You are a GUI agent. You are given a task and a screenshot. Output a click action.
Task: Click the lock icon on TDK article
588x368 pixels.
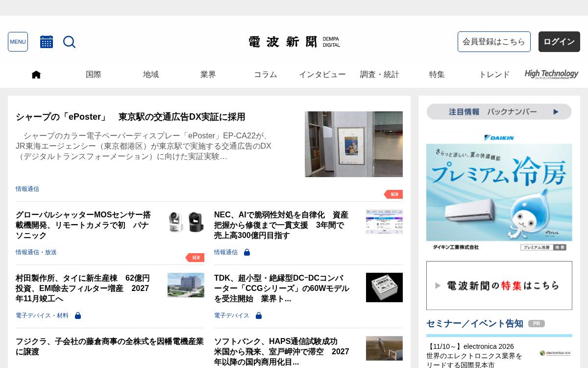click(x=259, y=315)
